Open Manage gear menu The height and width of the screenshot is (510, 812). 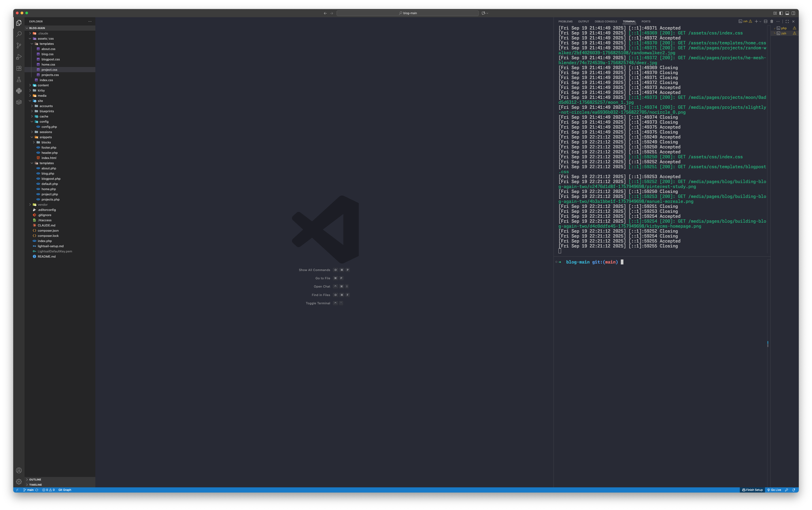pos(19,481)
